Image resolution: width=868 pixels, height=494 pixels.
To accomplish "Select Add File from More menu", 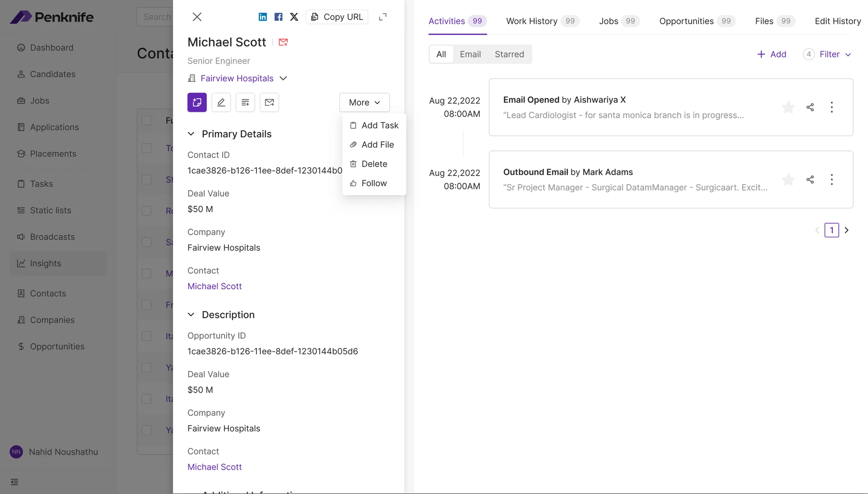I will (374, 144).
